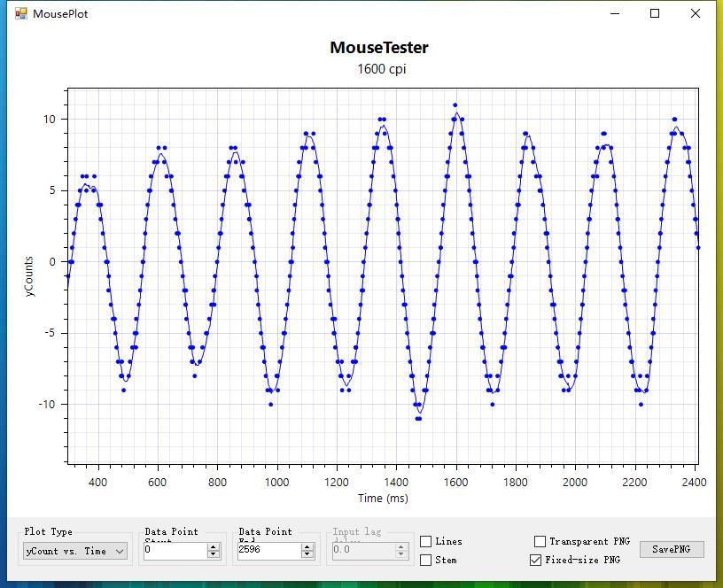This screenshot has width=723, height=588.
Task: Click the 400 tick label on time axis
Action: click(97, 483)
